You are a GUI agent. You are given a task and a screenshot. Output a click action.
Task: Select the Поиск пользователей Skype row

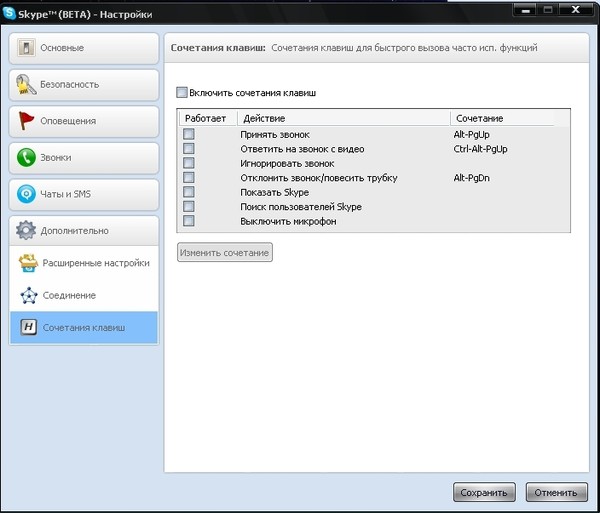pyautogui.click(x=373, y=207)
